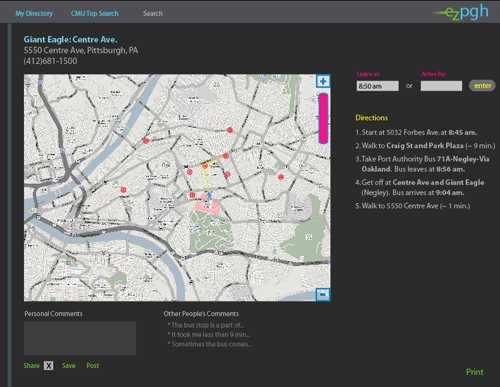Click the Personal Comments text box
500x387 pixels.
coord(80,338)
